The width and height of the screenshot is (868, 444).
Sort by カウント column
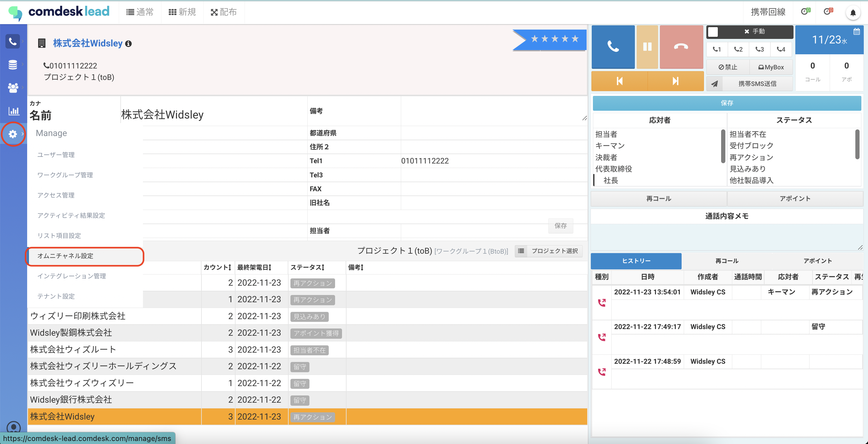(x=217, y=268)
